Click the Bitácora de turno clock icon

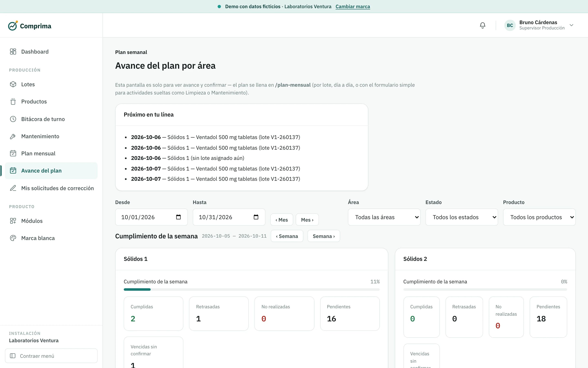click(x=13, y=119)
